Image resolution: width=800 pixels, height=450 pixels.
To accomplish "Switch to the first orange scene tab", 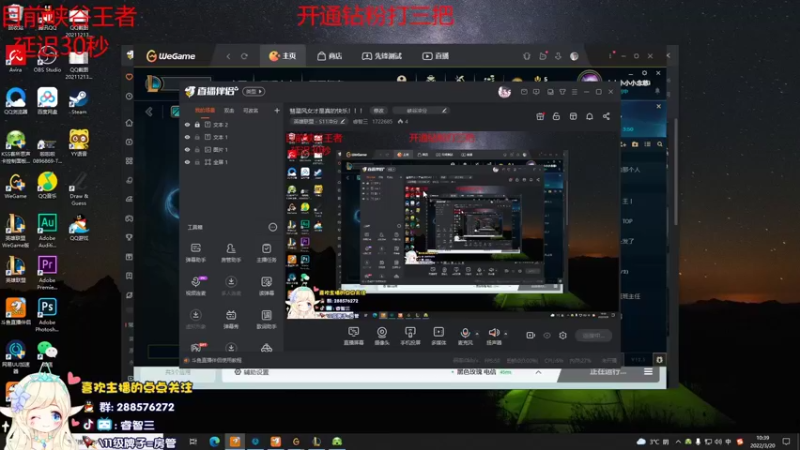I will point(205,110).
